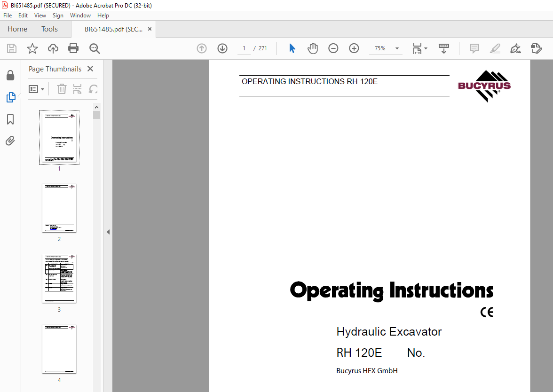
Task: Click the thumbnail page spacing icon
Action: pos(77,89)
